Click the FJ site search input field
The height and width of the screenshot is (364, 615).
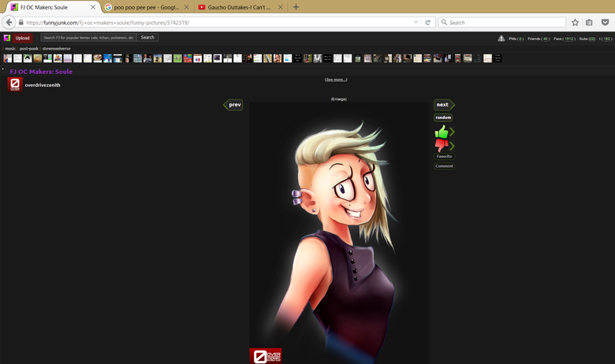[x=88, y=38]
